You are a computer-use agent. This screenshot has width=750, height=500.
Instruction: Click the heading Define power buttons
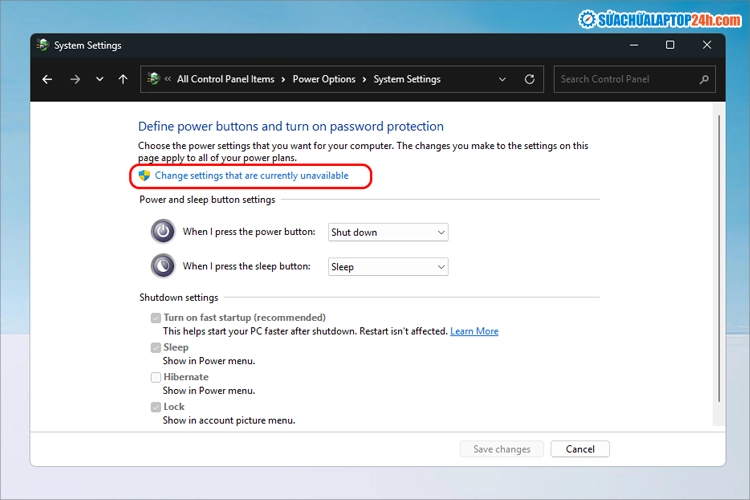291,126
